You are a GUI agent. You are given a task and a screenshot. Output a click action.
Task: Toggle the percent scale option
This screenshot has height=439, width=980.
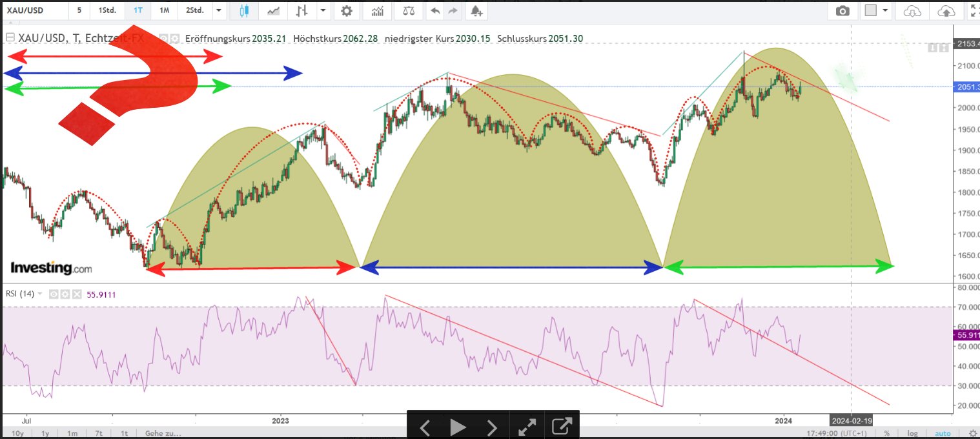pos(887,433)
